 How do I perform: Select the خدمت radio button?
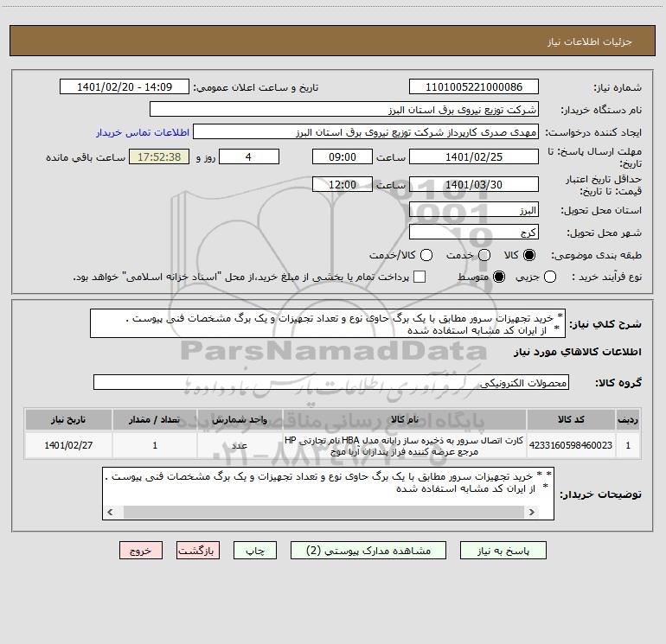(484, 255)
